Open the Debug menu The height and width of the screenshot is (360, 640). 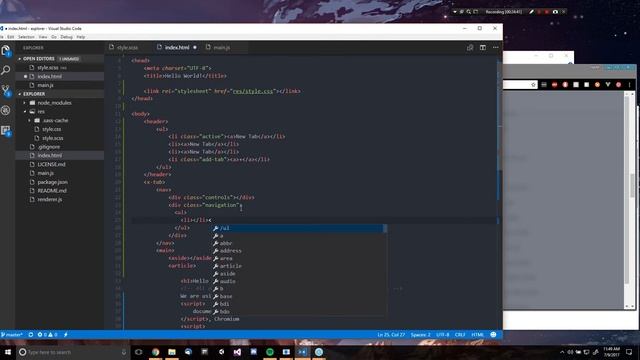[66, 37]
